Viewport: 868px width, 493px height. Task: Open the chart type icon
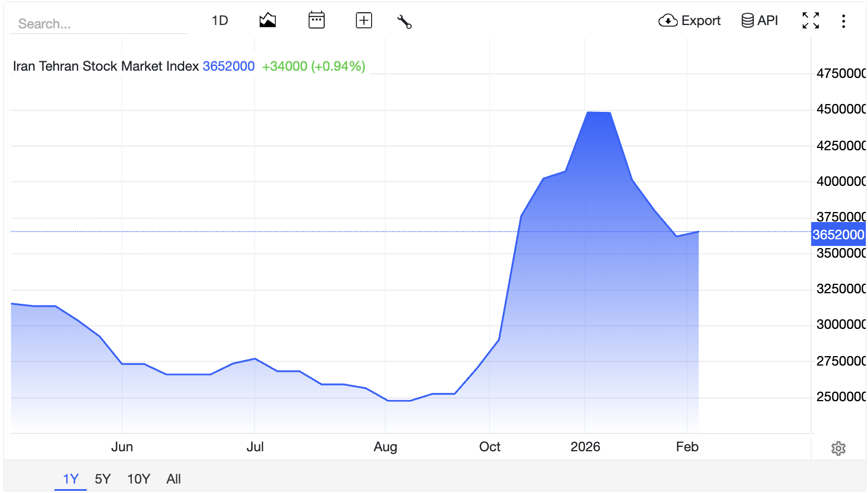pos(268,21)
